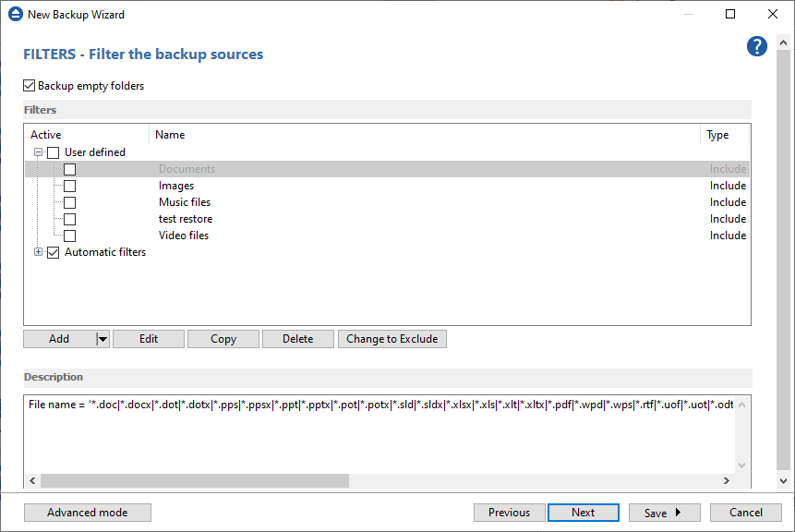Sort by the Name column header

point(170,135)
